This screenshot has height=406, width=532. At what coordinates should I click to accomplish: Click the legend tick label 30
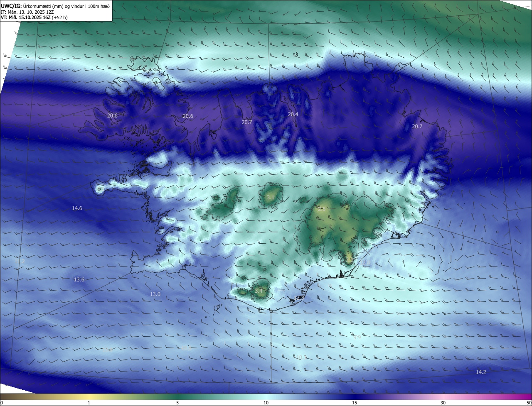pos(443,403)
